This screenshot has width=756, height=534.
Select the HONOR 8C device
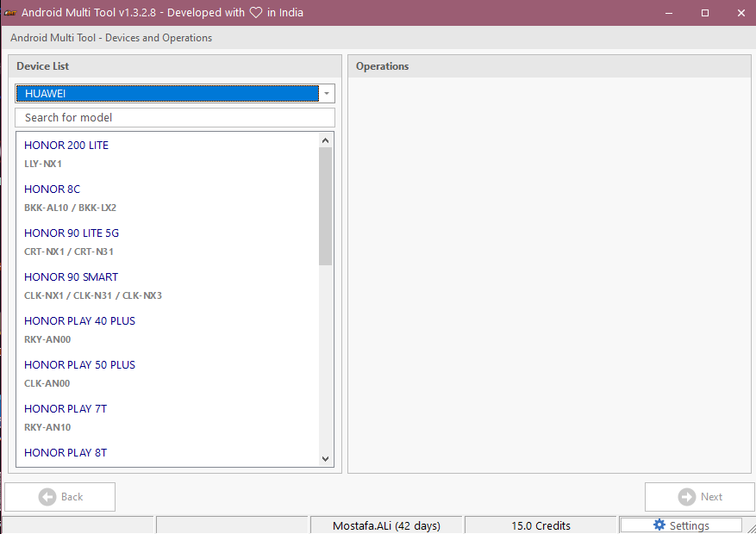coord(52,189)
